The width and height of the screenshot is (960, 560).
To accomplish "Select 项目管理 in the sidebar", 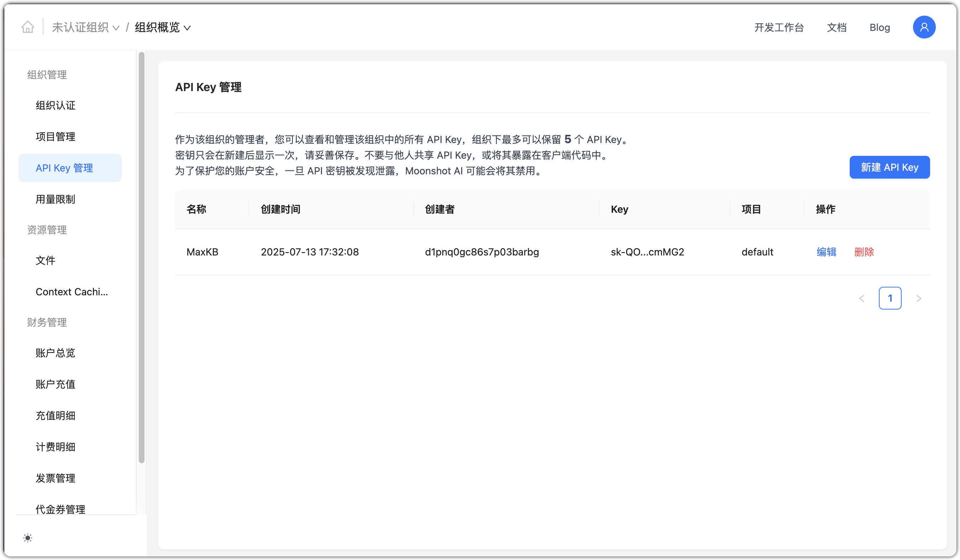I will point(56,136).
